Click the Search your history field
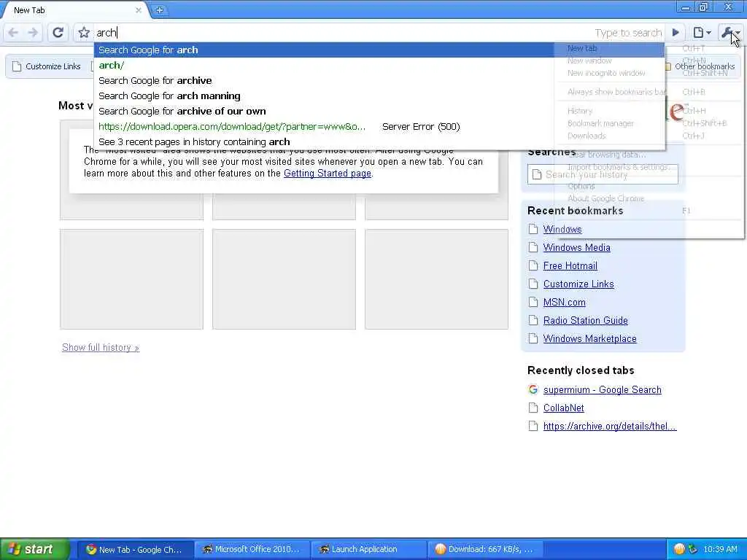The width and height of the screenshot is (747, 560). point(603,174)
